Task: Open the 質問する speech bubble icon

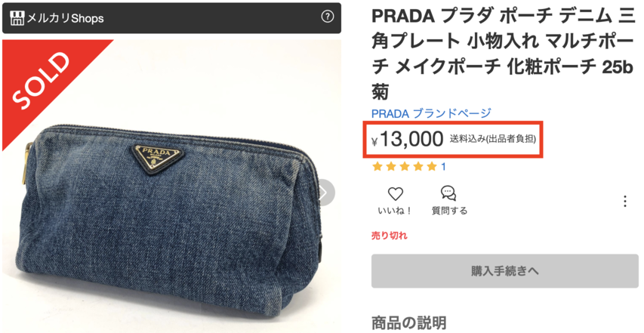Action: tap(448, 193)
